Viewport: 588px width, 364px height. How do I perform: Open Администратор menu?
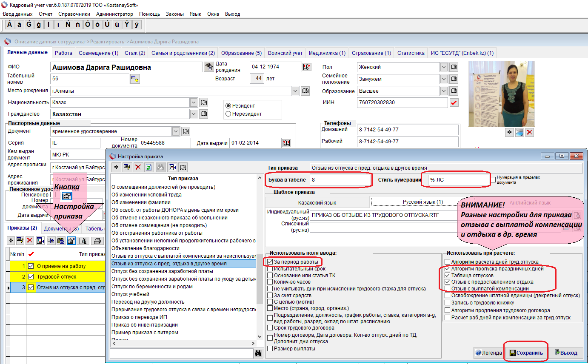coord(114,14)
